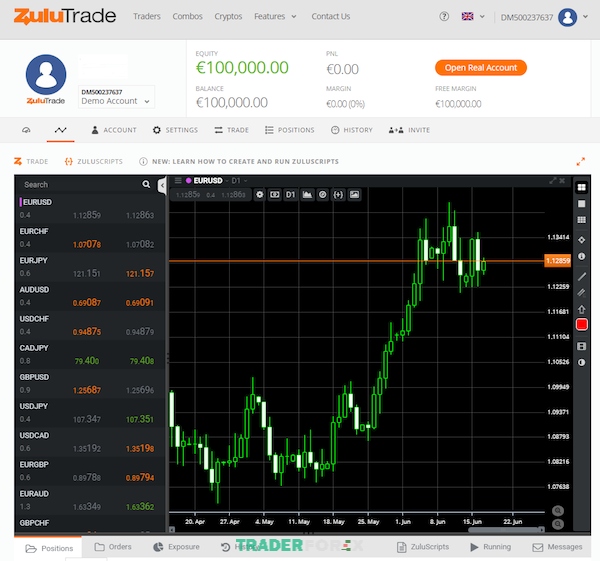
Task: Save chart snapshot with image icon
Action: pos(354,195)
